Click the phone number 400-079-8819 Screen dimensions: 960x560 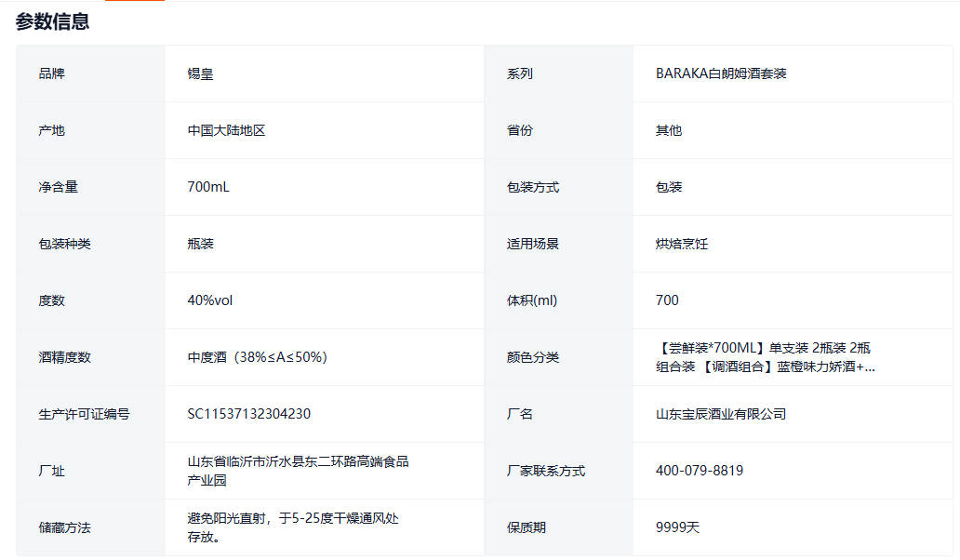coord(699,471)
